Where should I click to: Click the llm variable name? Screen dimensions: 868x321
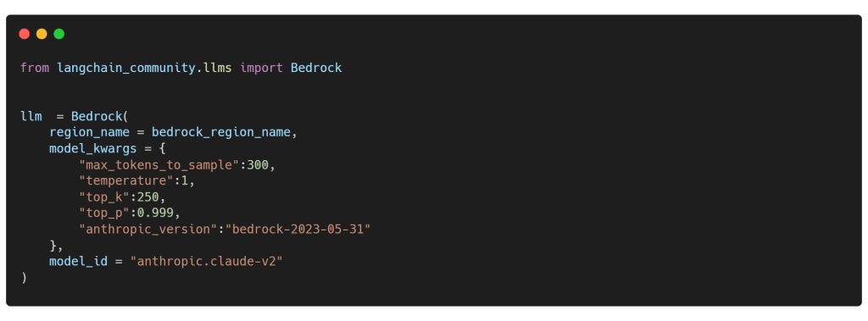31,117
